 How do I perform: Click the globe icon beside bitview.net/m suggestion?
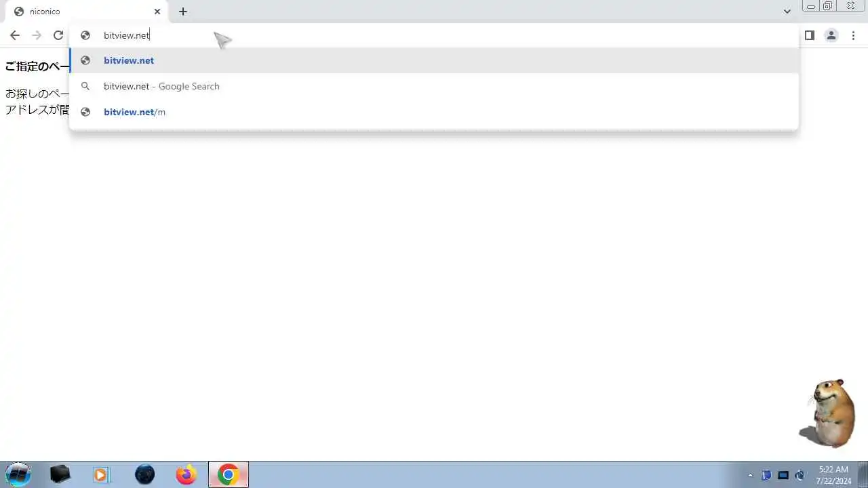(85, 112)
